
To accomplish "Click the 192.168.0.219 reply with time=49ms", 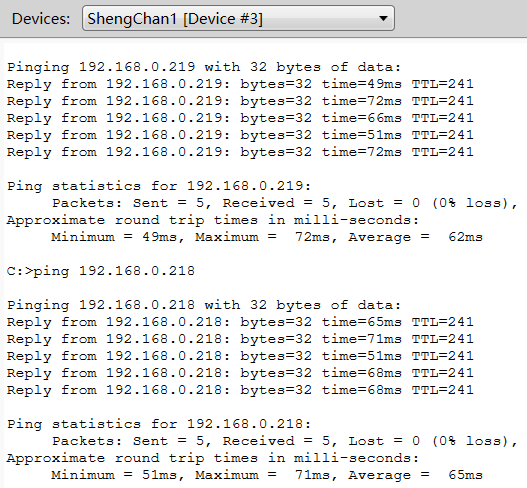I will (240, 84).
